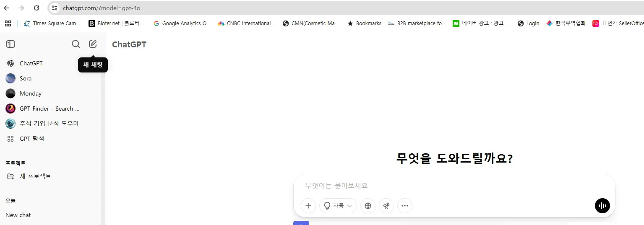Open the Times Square Cam bookmark
The height and width of the screenshot is (225, 644).
[x=52, y=23]
